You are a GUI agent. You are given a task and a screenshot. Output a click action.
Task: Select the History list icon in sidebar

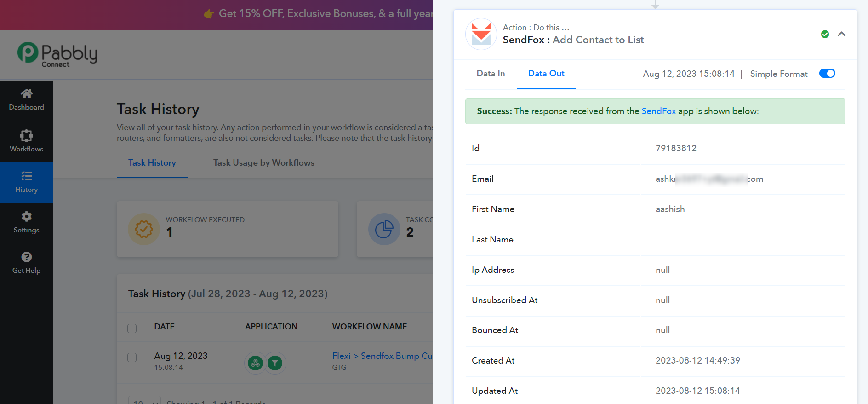point(26,176)
